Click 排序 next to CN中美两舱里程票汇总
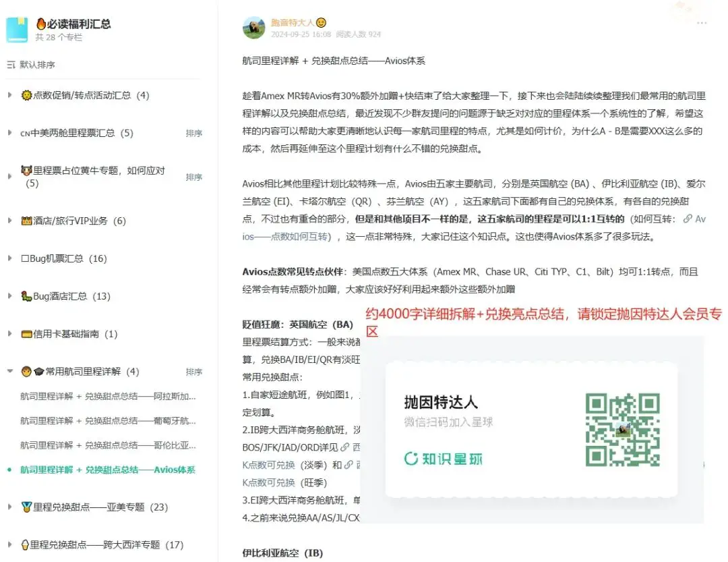This screenshot has height=562, width=728. [194, 133]
